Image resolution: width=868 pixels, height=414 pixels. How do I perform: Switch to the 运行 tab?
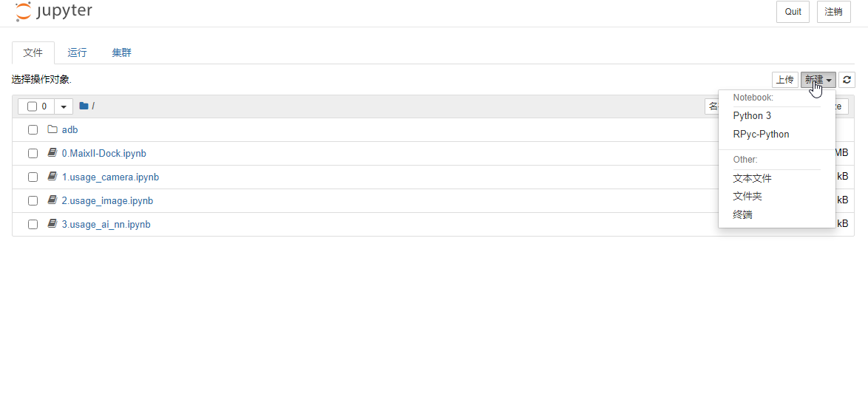pos(77,52)
